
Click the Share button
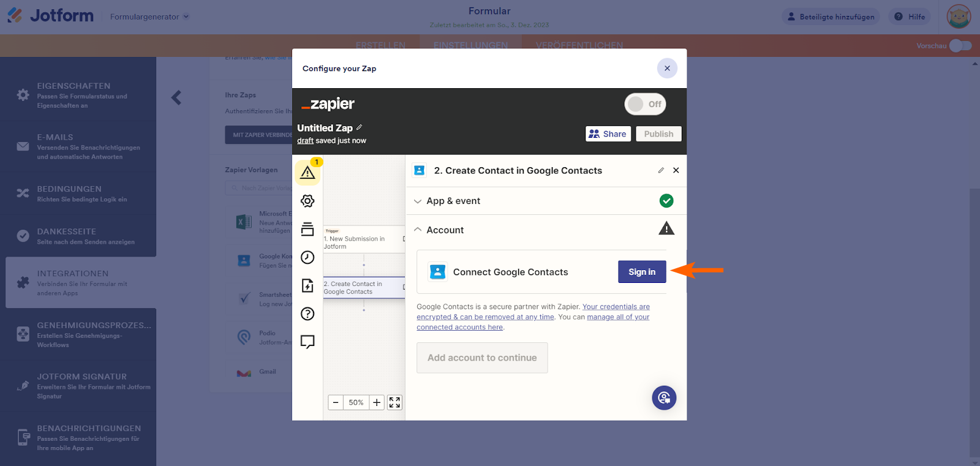[608, 133]
